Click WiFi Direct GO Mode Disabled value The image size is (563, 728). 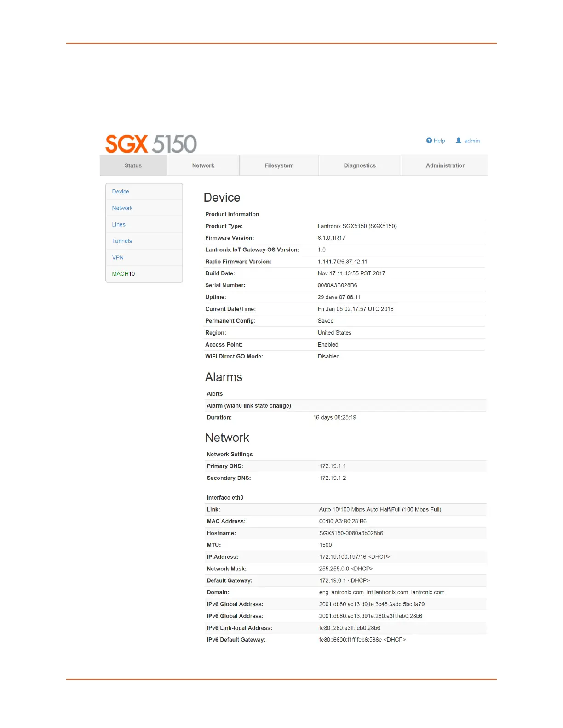coord(328,357)
